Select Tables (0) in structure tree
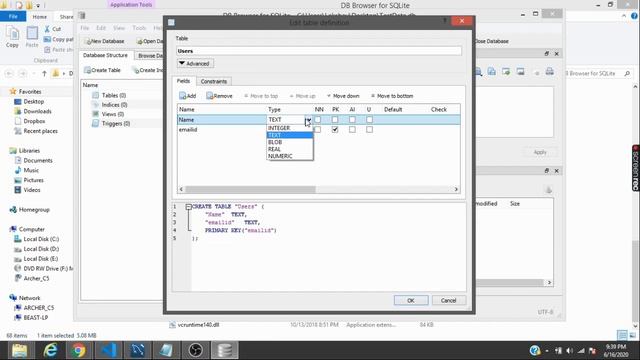 tap(113, 95)
